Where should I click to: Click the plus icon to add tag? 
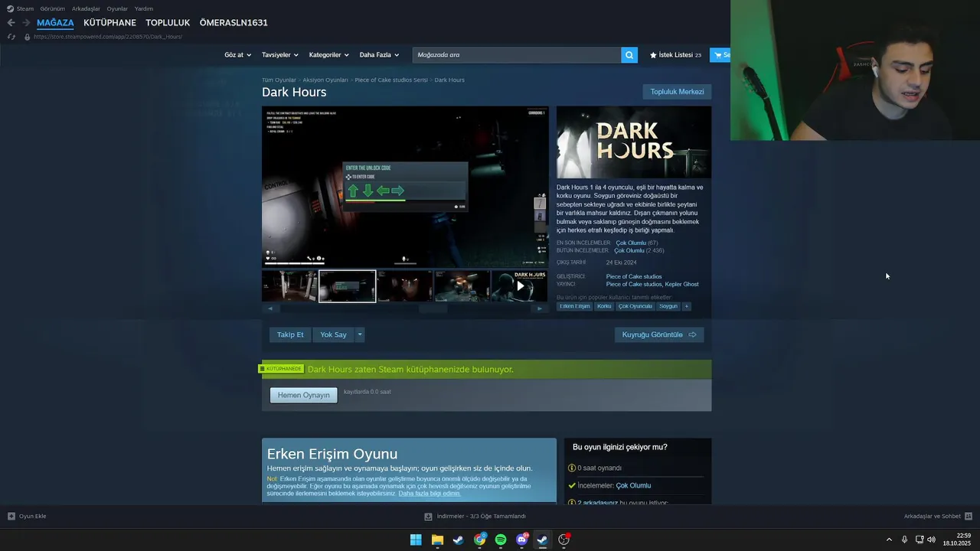686,306
